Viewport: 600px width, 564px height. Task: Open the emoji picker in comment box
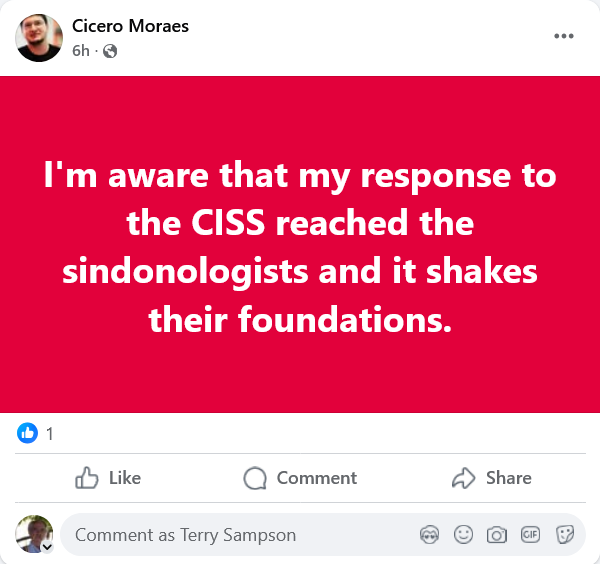click(463, 535)
